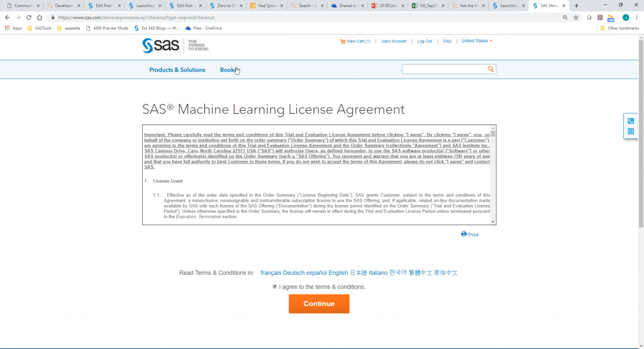Image resolution: width=644 pixels, height=349 pixels.
Task: Click the main page vertical scrollbar
Action: click(x=641, y=133)
